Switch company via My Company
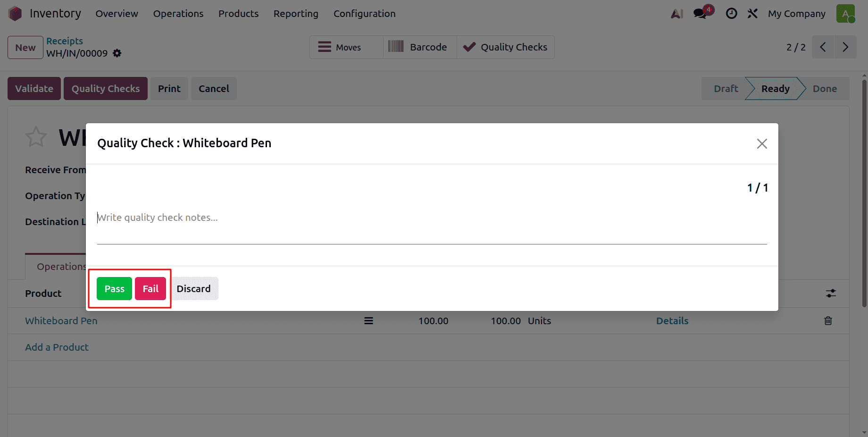 [x=797, y=14]
